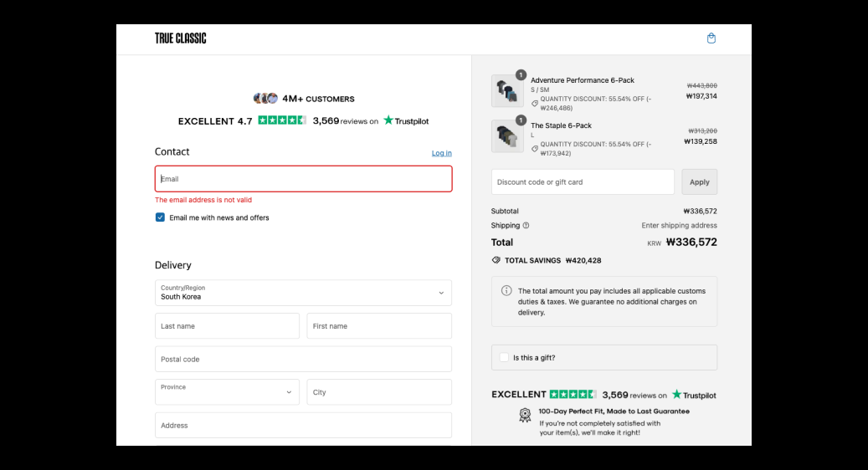Click 'The email address is not valid' message
This screenshot has height=470, width=868.
[x=203, y=200]
